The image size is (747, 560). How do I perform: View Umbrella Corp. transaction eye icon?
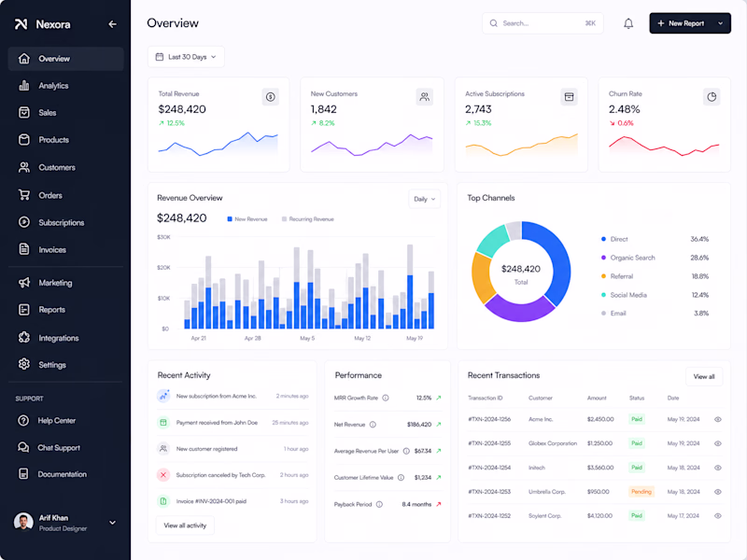point(717,492)
